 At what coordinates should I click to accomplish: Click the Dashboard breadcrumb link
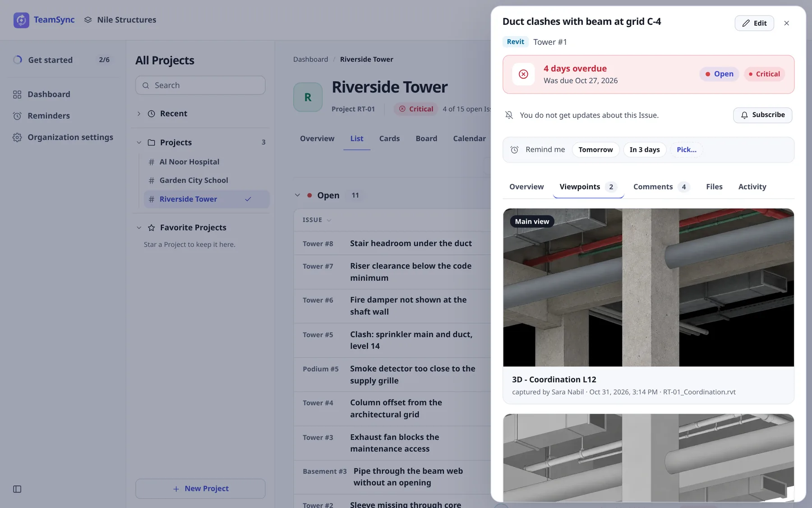click(310, 59)
